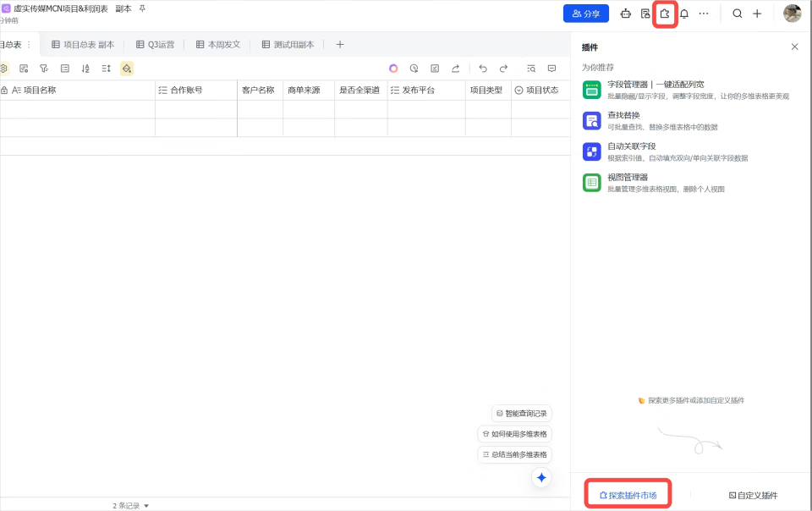Click the redo arrow in toolbar
This screenshot has height=511, width=812.
[x=503, y=69]
